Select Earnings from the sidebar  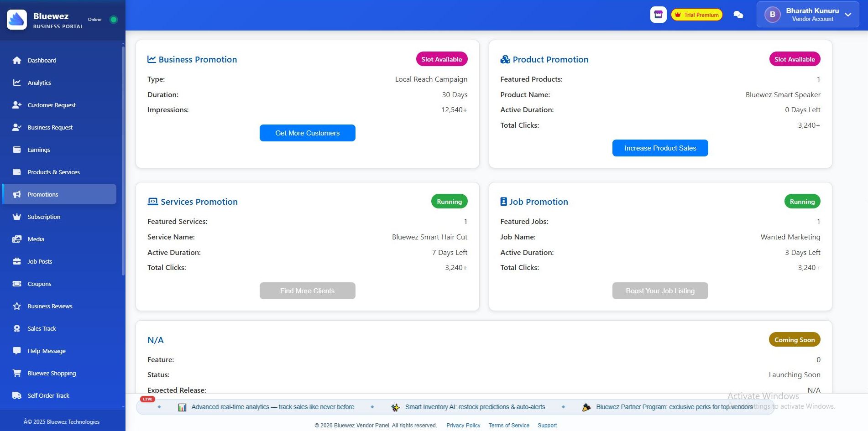click(59, 150)
